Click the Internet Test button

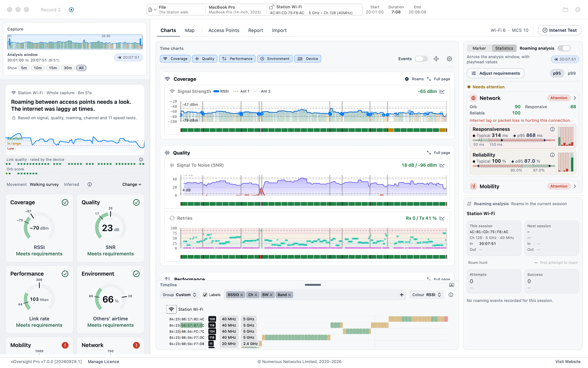[x=560, y=30]
